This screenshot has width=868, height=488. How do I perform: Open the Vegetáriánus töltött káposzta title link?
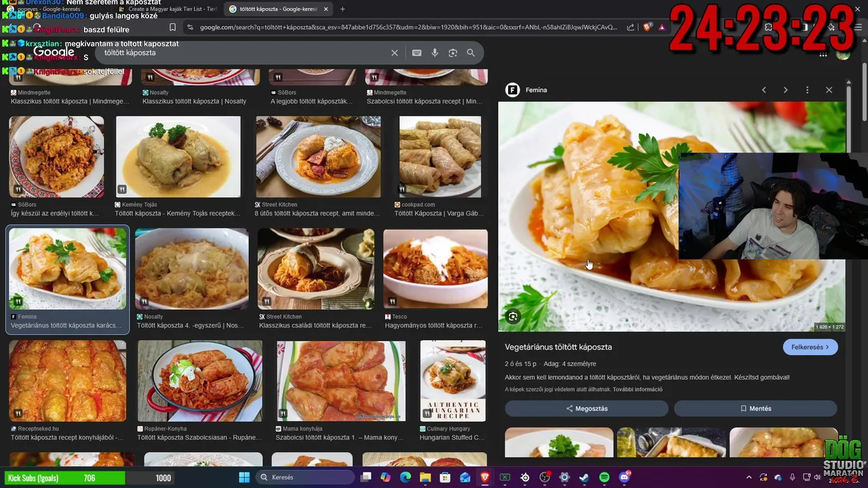pyautogui.click(x=558, y=347)
